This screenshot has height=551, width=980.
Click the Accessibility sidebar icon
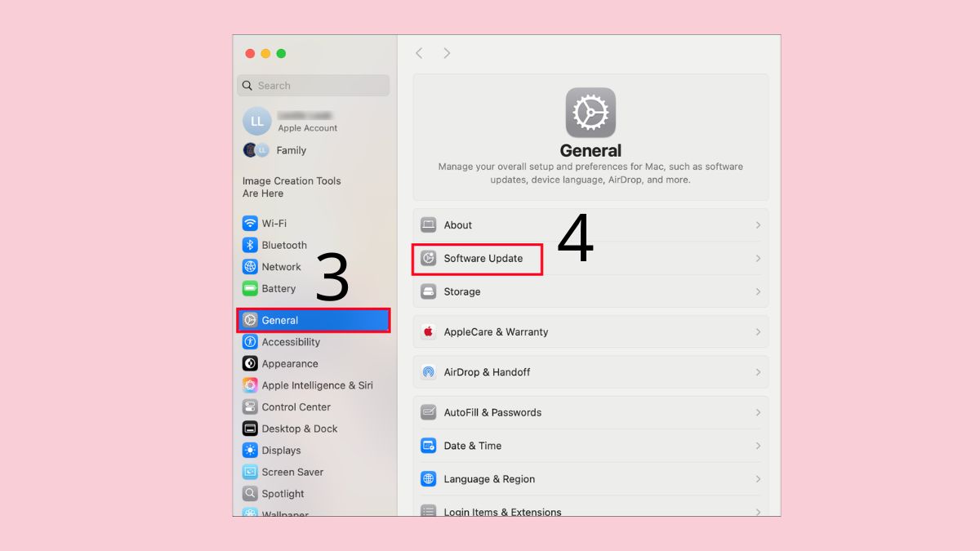coord(250,342)
